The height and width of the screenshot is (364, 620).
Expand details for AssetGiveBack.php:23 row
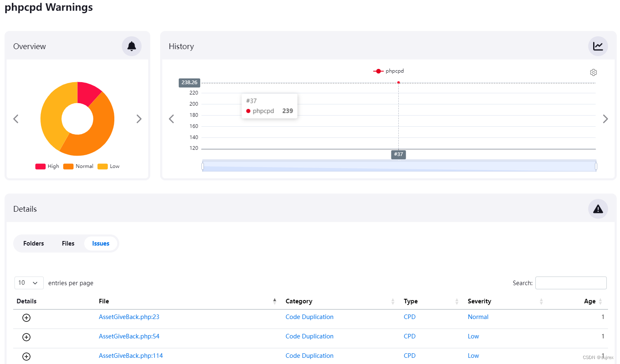[26, 318]
